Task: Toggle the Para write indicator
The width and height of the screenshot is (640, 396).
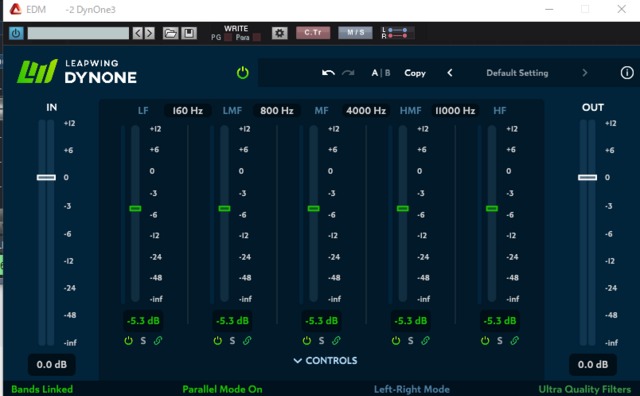Action: tap(257, 38)
